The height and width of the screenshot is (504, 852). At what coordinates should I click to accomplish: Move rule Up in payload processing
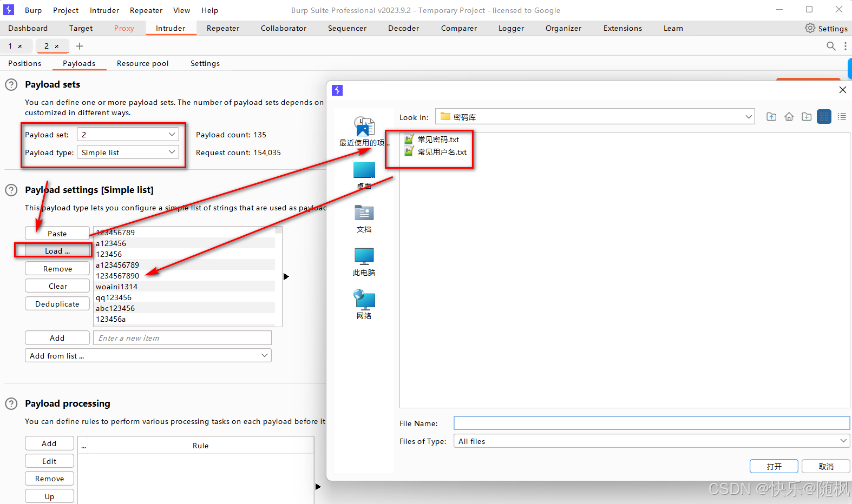point(49,496)
